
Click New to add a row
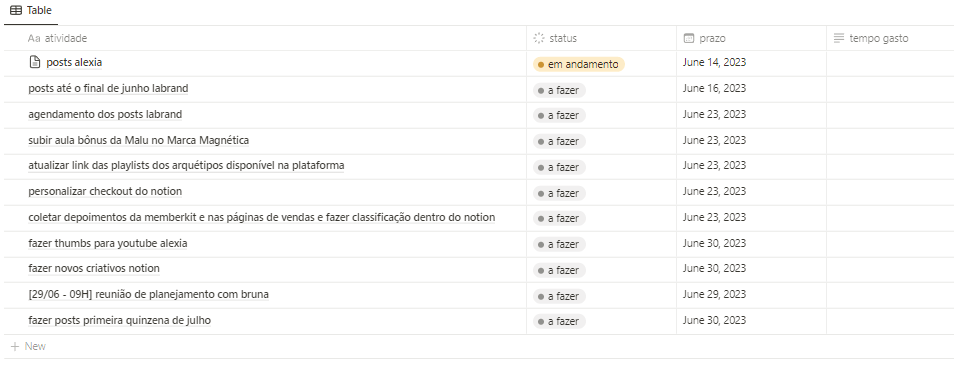35,346
